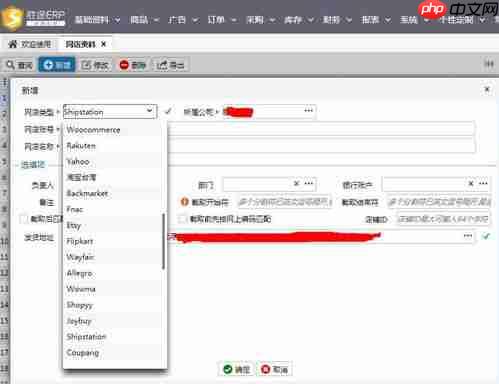
Task: Expand the 报表 menu
Action: pyautogui.click(x=376, y=20)
